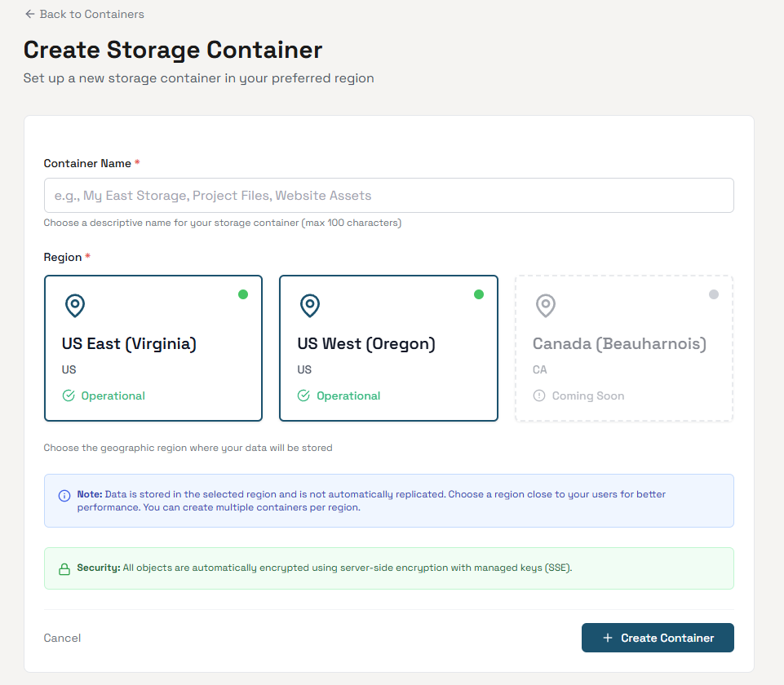Click the gray status dot on Canada card
The height and width of the screenshot is (685, 784).
click(x=714, y=294)
